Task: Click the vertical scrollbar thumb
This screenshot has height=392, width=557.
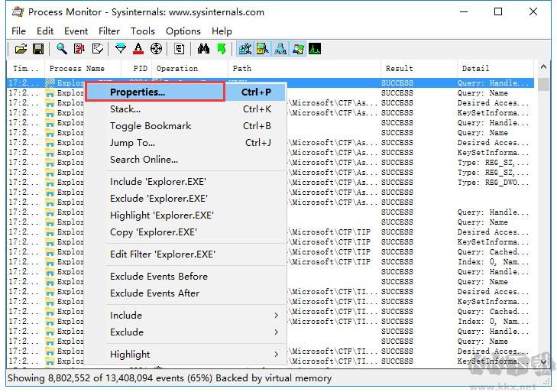Action: [x=543, y=84]
